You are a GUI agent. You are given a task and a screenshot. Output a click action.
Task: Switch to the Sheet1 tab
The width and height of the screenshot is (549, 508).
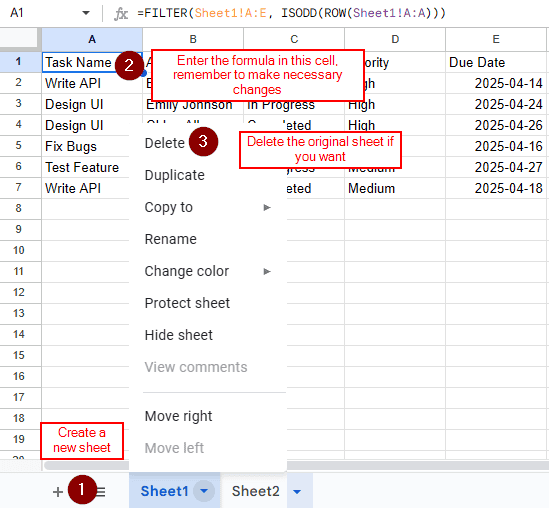point(164,491)
